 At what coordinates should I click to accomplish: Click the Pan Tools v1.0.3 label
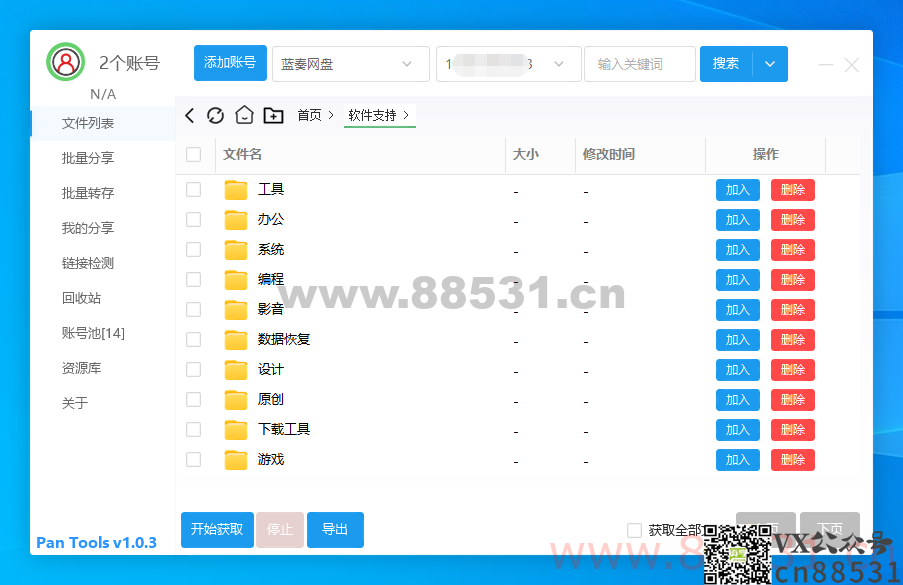click(x=96, y=542)
